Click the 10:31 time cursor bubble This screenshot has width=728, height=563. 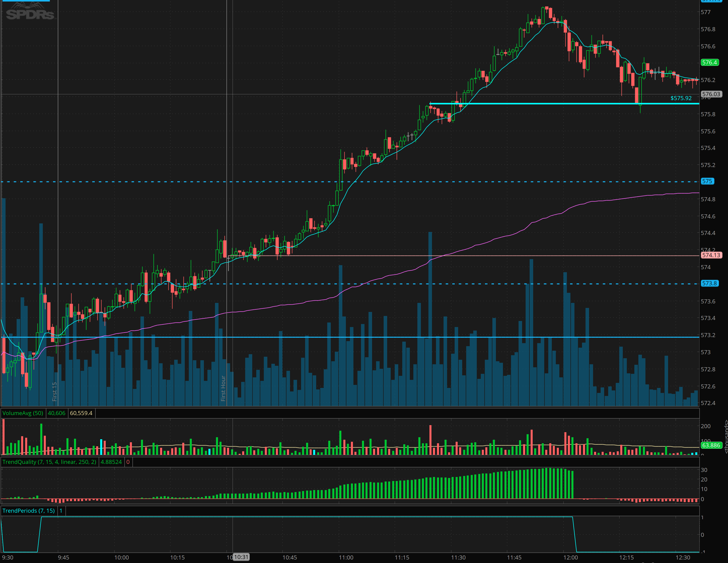[241, 557]
